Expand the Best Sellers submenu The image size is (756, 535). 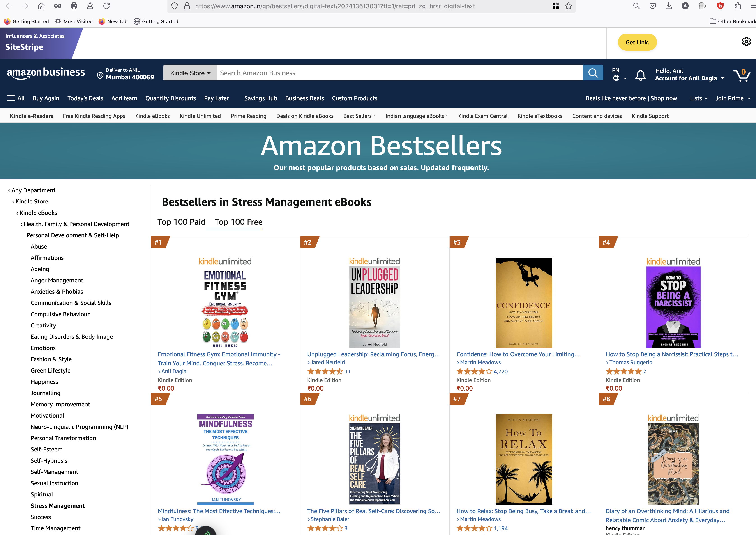coord(359,116)
